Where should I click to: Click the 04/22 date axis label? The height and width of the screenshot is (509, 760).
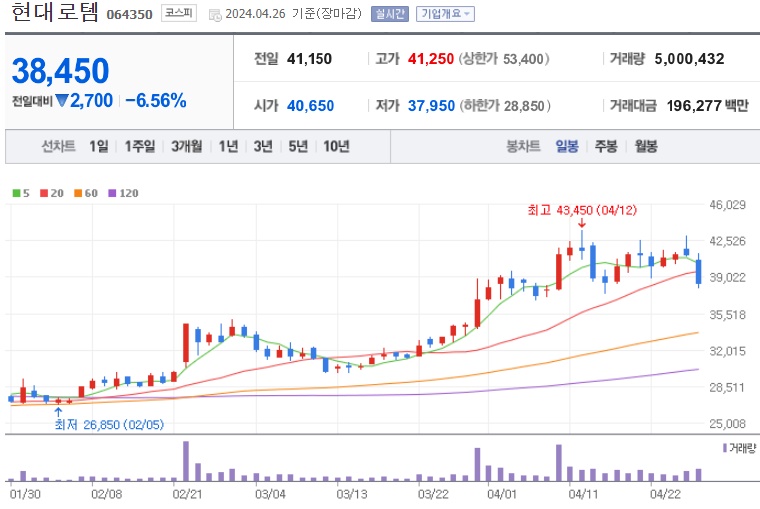pos(665,494)
